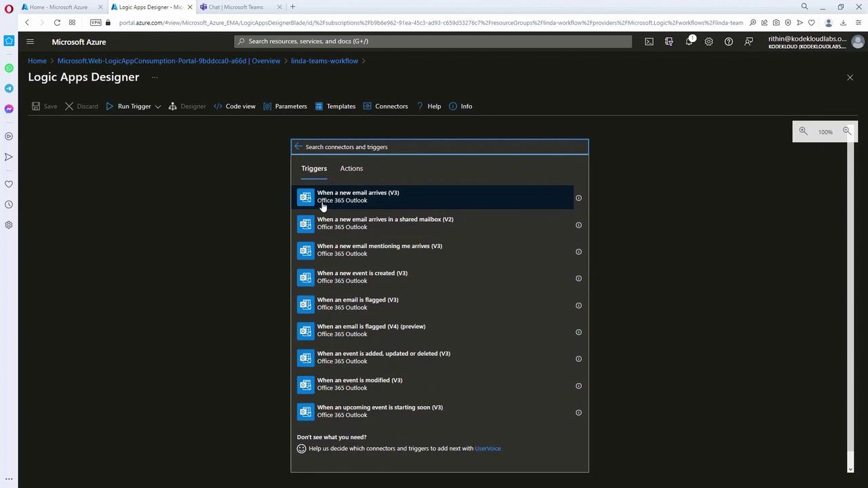
Task: Click the Templates toolbar button
Action: pos(335,106)
